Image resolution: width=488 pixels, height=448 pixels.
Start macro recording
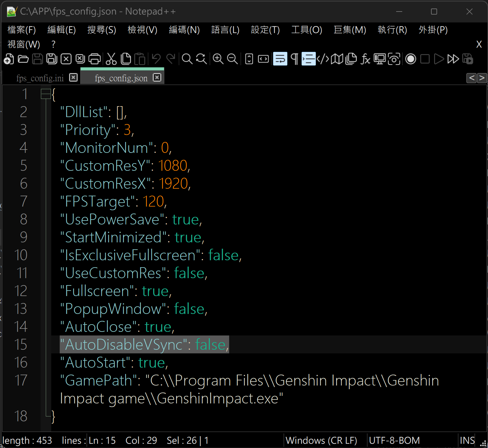click(411, 59)
